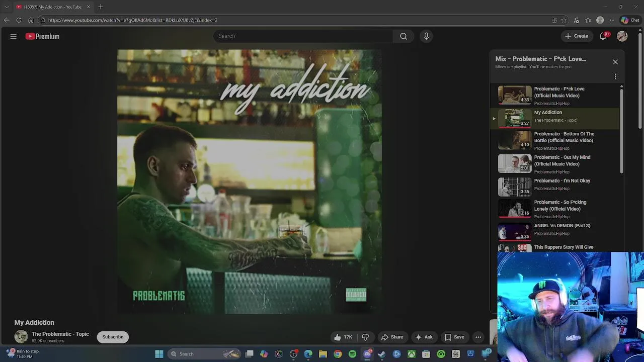The image size is (644, 362).
Task: Open the more actions ellipsis below video
Action: (478, 337)
